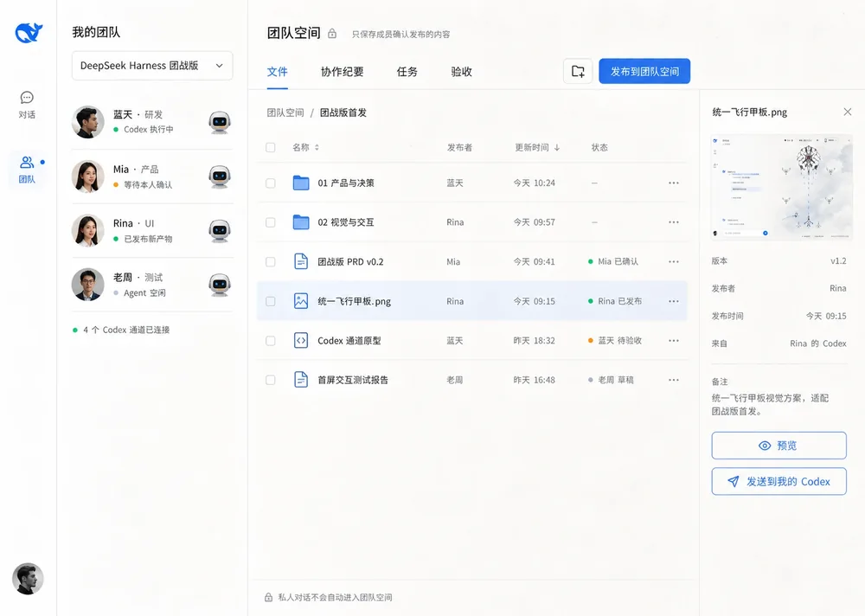Check the Codex 通道原型 row checkbox
Viewport: 865px width, 616px height.
(270, 341)
